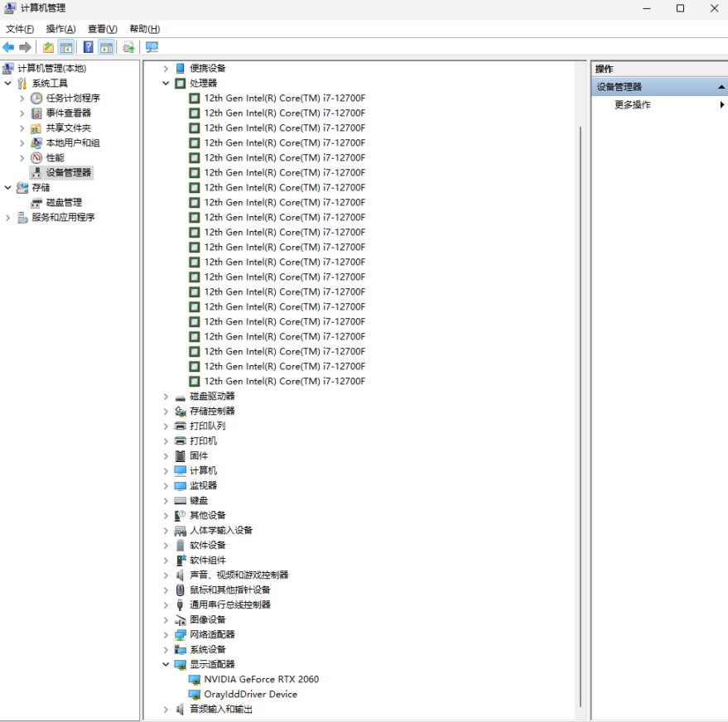728x722 pixels.
Task: Click the Forward arrow toolbar icon
Action: [x=25, y=47]
